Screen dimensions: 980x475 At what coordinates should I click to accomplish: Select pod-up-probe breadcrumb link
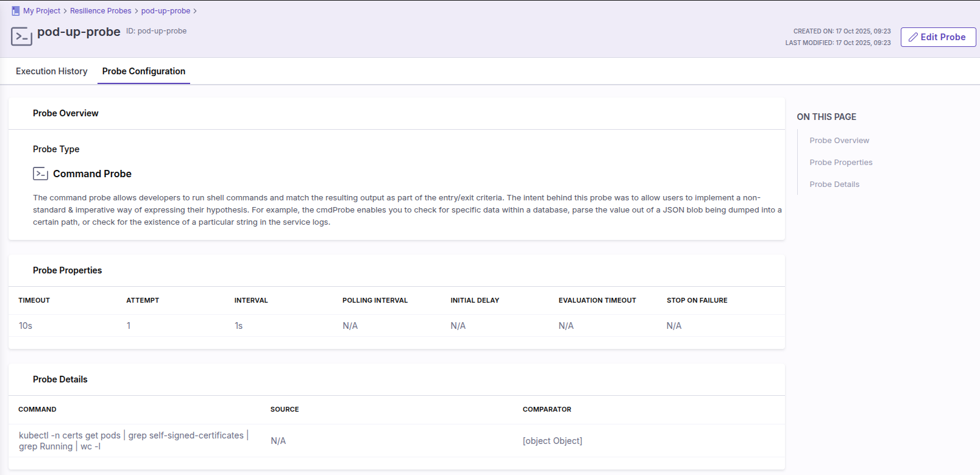click(166, 11)
